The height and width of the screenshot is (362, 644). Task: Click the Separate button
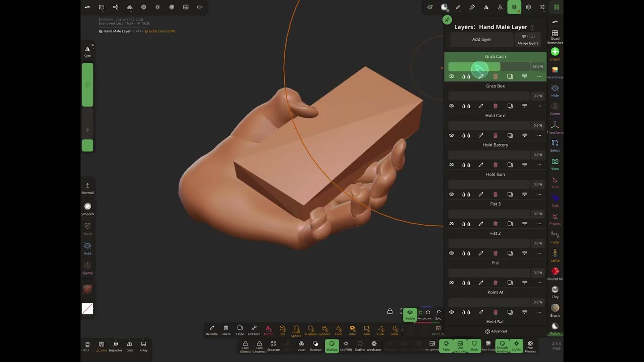(x=273, y=346)
